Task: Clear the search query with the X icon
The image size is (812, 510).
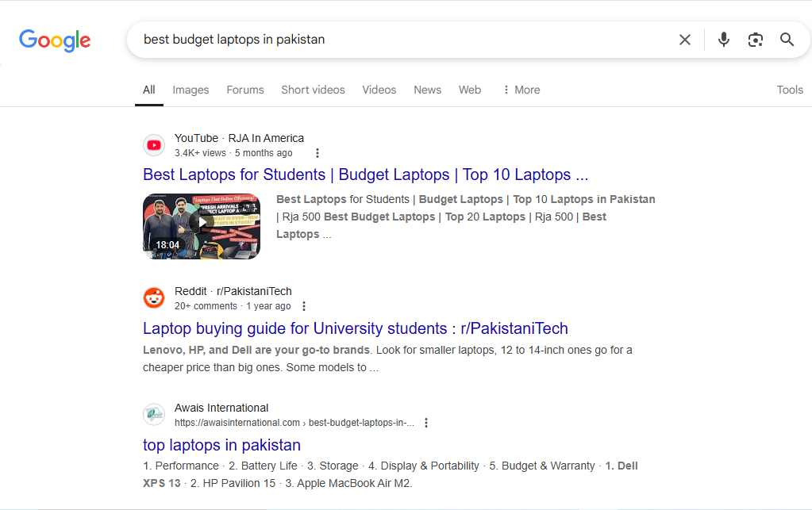Action: tap(685, 40)
